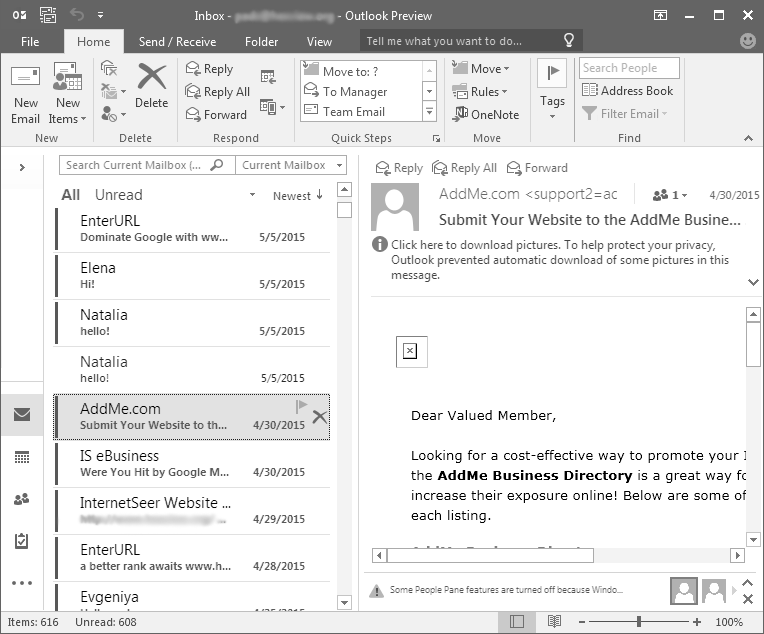Open the Junk dropdown
This screenshot has width=764, height=634.
point(113,114)
